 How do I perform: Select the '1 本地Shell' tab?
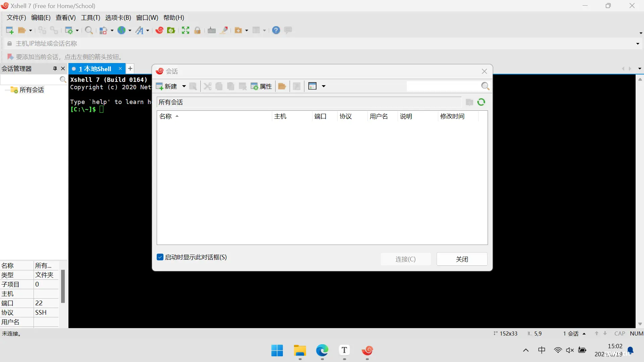tap(95, 69)
